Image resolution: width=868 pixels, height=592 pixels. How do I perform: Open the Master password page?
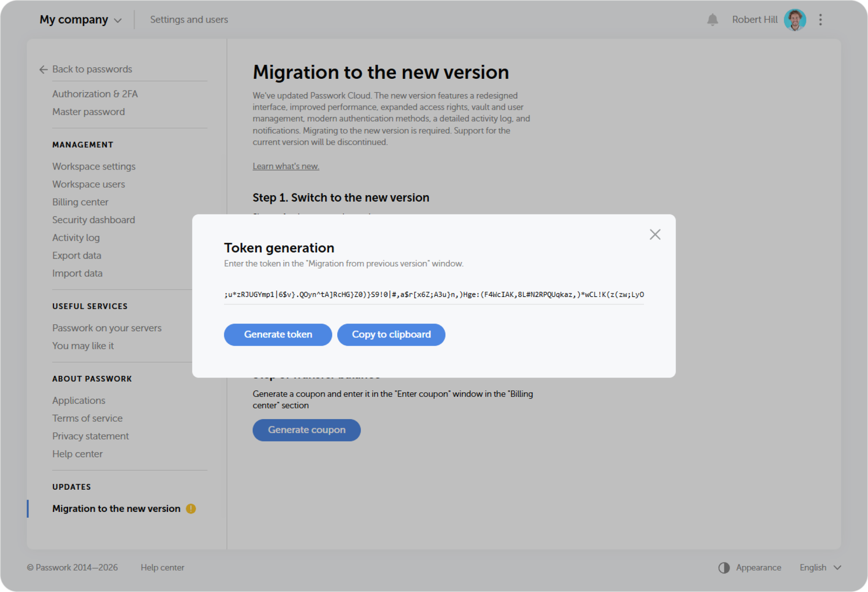click(x=88, y=111)
